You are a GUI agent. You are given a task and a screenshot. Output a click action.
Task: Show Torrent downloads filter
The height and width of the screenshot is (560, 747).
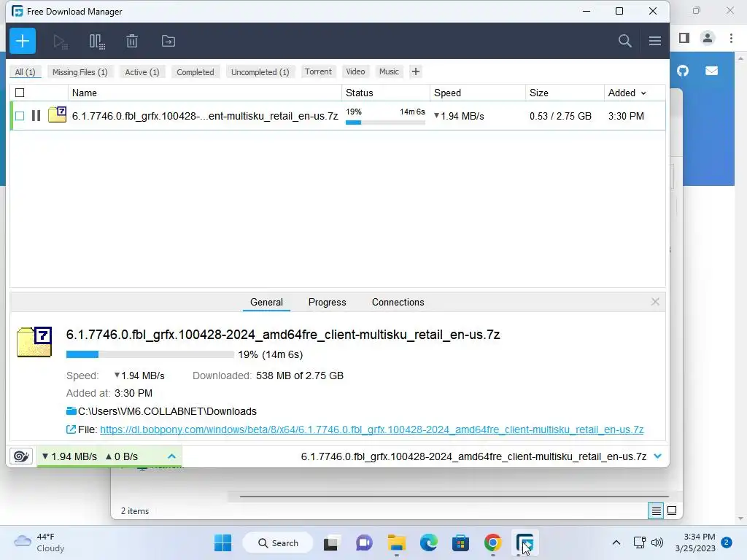(x=318, y=71)
